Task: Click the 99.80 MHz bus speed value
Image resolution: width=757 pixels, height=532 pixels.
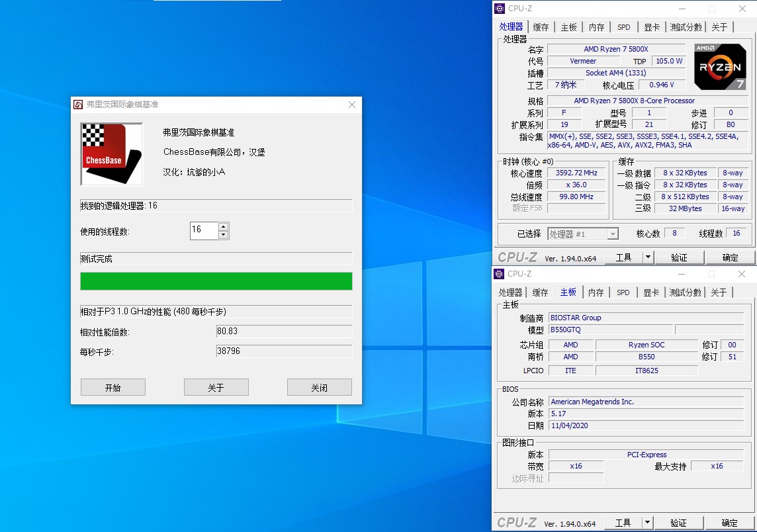Action: (576, 197)
